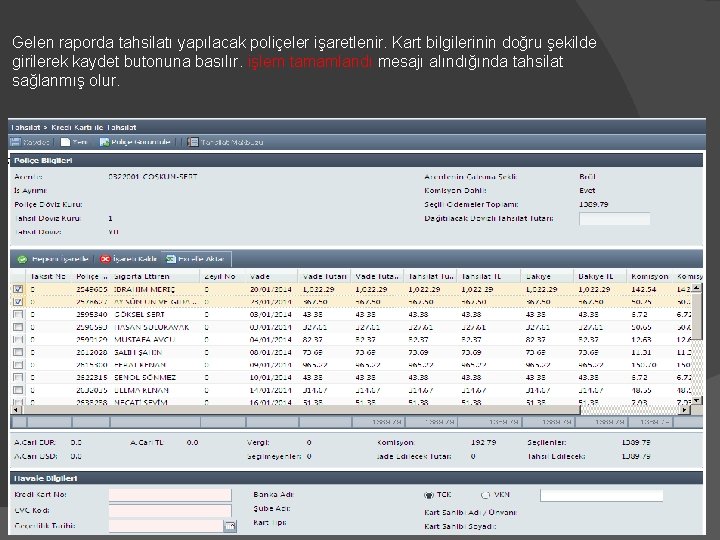
Task: Click the Yeni toolbar label
Action: pos(79,142)
